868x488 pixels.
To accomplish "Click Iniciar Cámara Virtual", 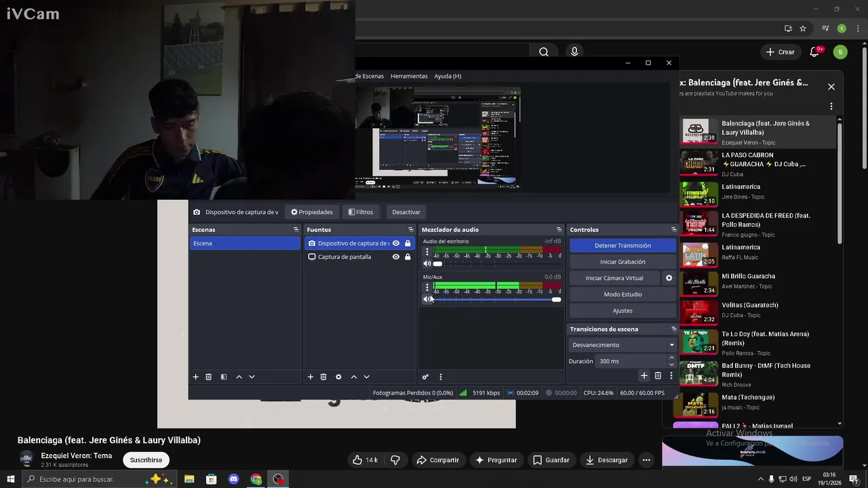I will pos(614,278).
